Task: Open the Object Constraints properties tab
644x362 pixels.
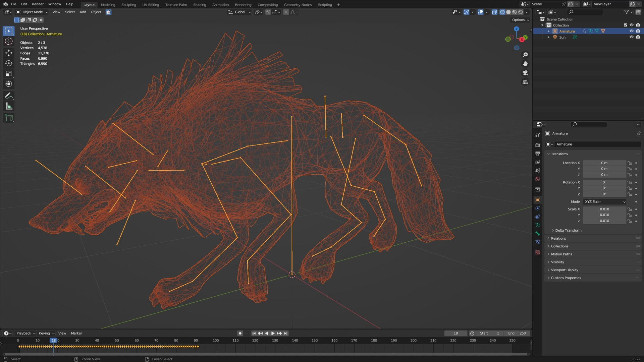Action: [x=538, y=217]
